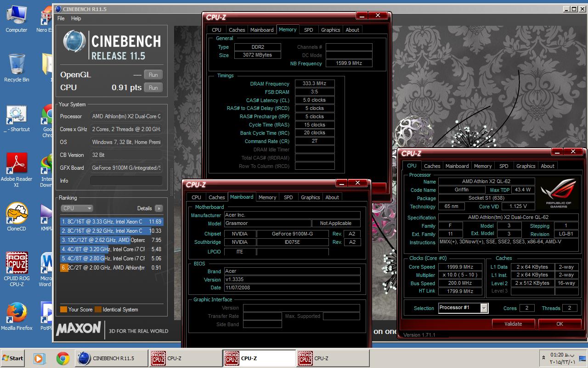Screen dimensions: 588x368
Task: Open About tab in processor CPU-Z window
Action: click(547, 166)
